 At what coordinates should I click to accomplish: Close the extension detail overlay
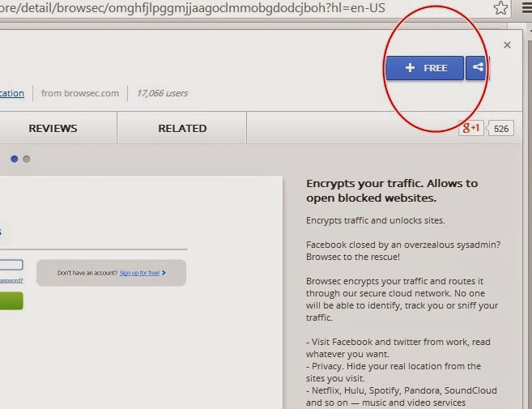(x=507, y=45)
